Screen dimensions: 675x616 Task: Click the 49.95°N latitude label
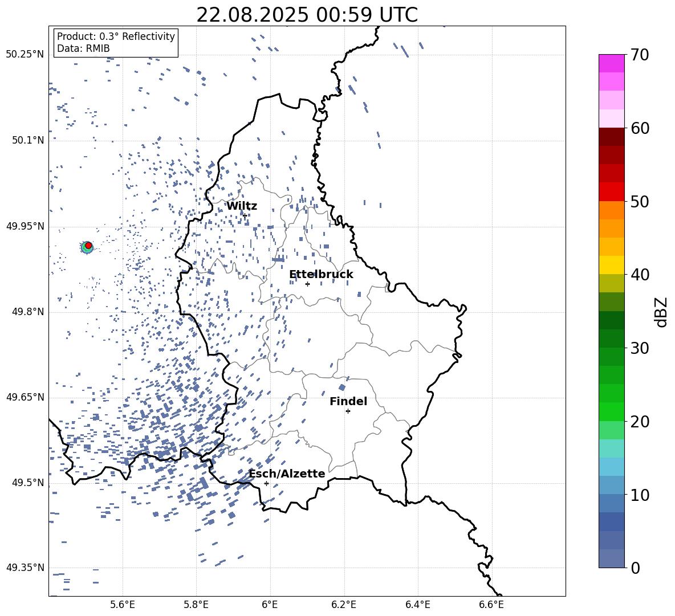(25, 226)
